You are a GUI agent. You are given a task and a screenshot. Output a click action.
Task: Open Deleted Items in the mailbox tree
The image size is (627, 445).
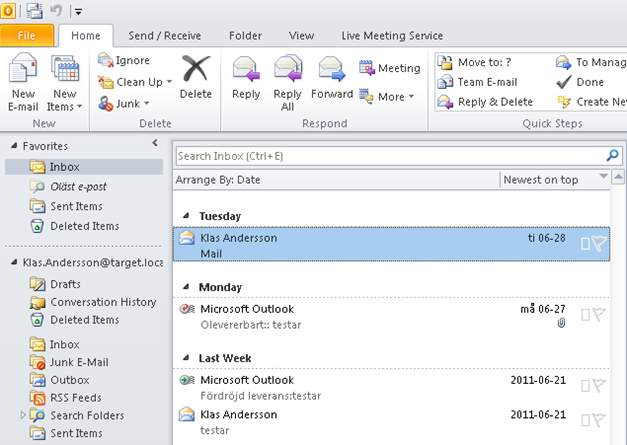pos(74,320)
